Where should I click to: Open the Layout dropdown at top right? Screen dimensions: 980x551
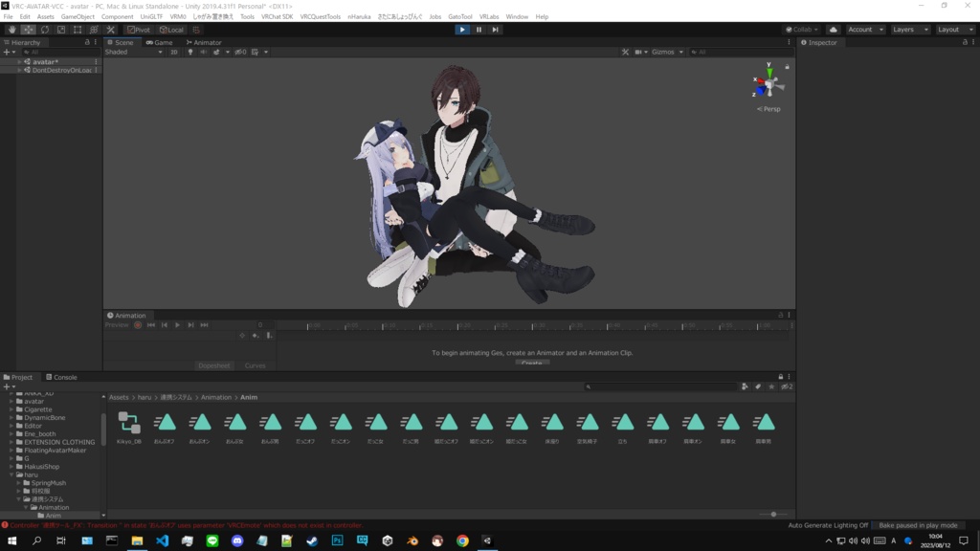tap(954, 30)
